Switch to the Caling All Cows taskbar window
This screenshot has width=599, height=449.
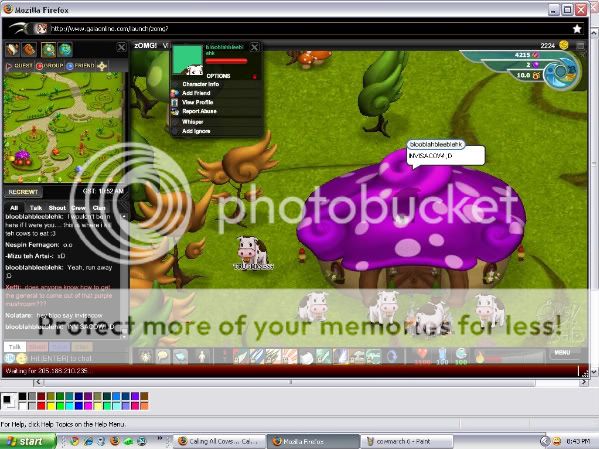coord(219,441)
